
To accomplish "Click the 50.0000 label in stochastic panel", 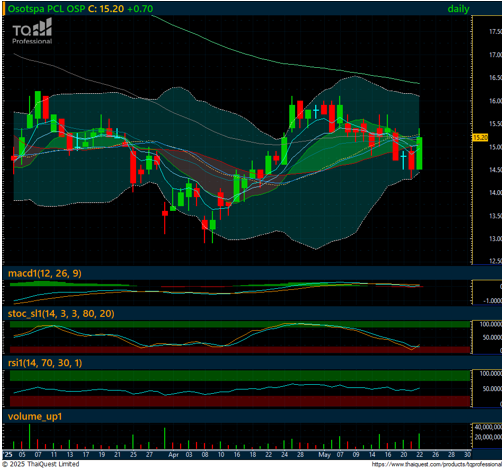I will pyautogui.click(x=492, y=337).
